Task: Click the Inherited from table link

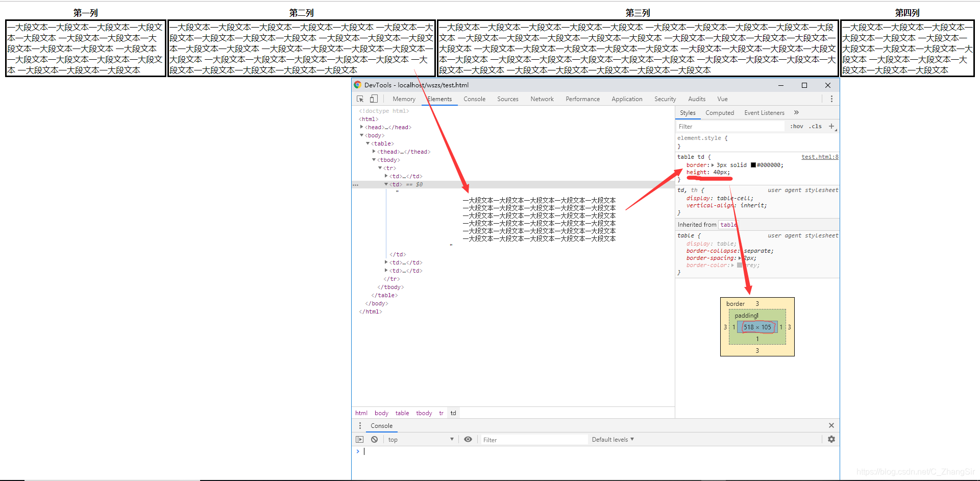Action: [728, 225]
